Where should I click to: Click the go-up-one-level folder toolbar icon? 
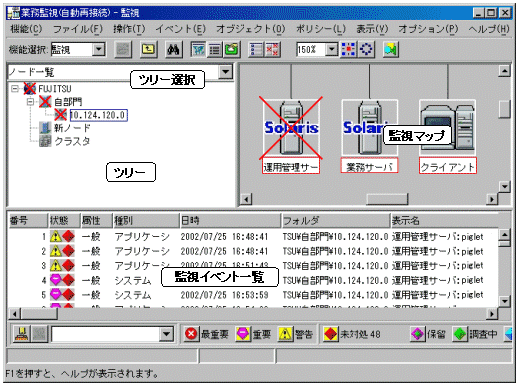(149, 50)
